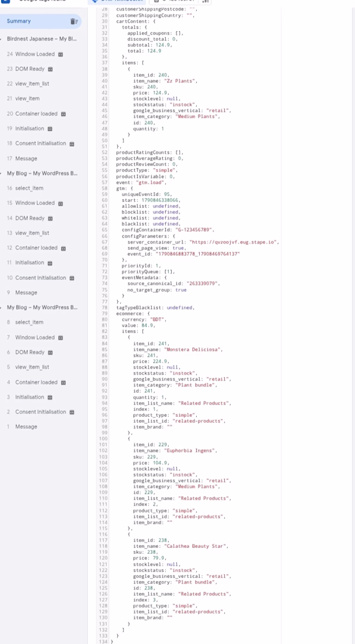
Task: Click the API icon beside 6 DOM Ready
Action: tap(50, 352)
